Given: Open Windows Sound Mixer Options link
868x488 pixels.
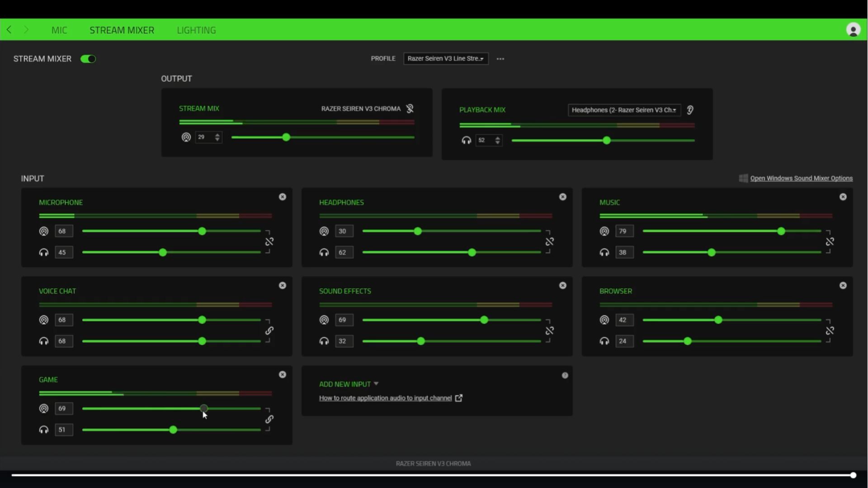Looking at the screenshot, I should [801, 178].
